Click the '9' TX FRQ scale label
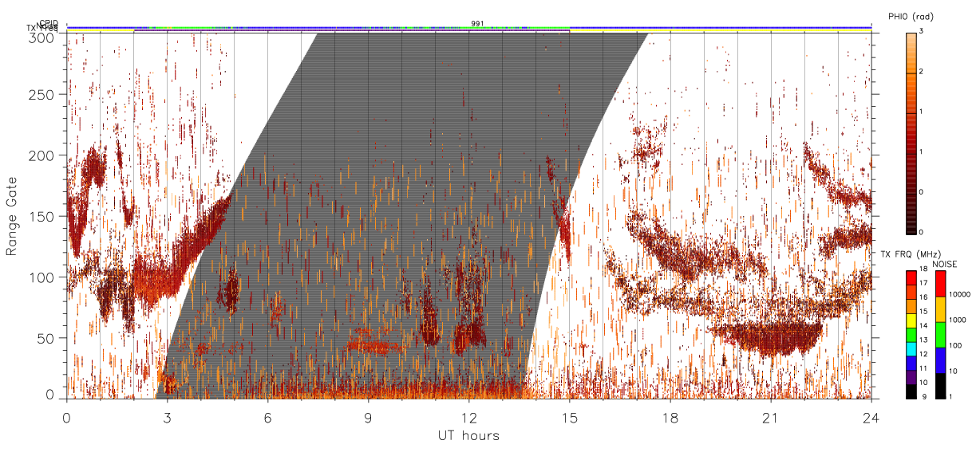This screenshot has width=980, height=452. [x=924, y=396]
